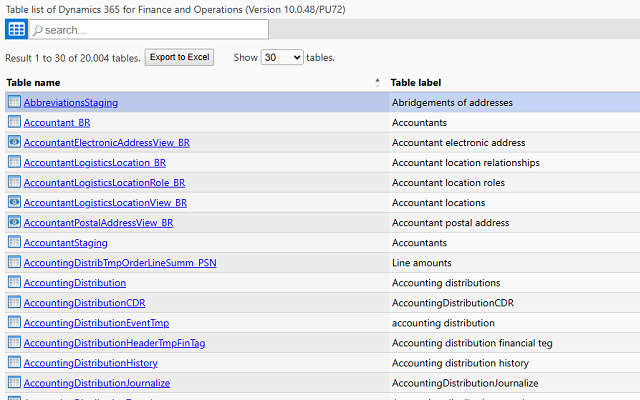Click the table icon next to Accountant_BR
The image size is (640, 400).
[14, 122]
